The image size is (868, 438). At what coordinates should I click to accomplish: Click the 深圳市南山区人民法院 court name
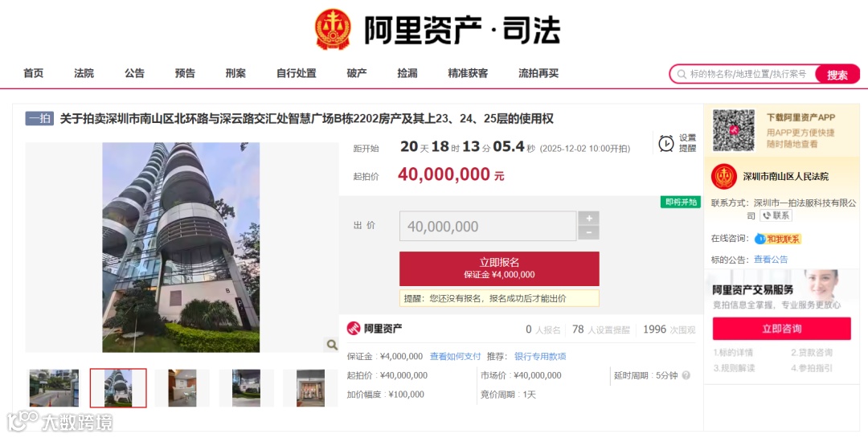785,177
